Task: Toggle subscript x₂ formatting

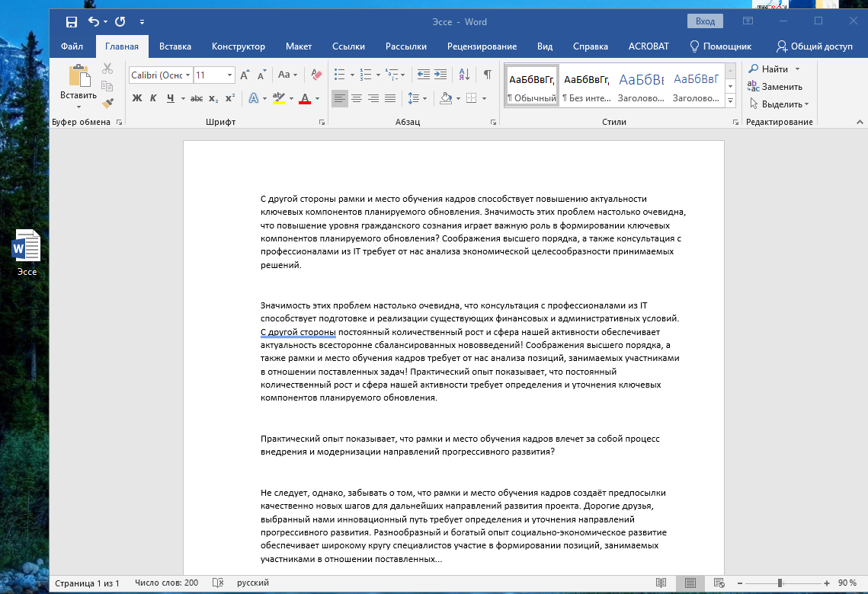Action: (x=213, y=98)
